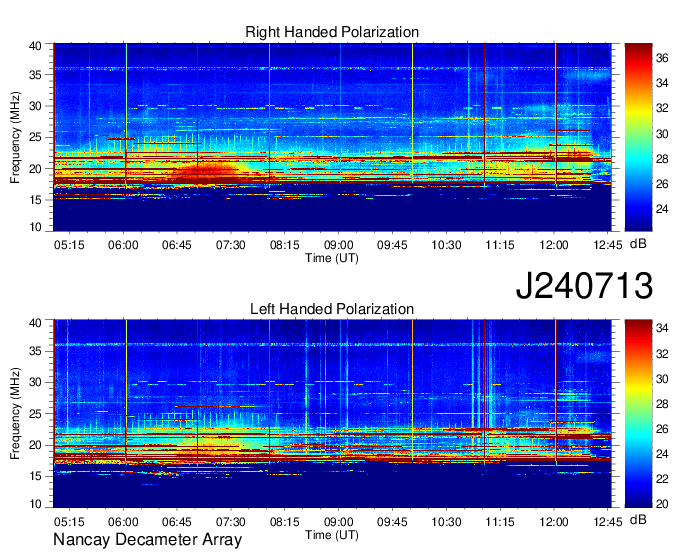Click the 'Time (UT)' label under bottom plot
The width and height of the screenshot is (680, 552).
[332, 535]
